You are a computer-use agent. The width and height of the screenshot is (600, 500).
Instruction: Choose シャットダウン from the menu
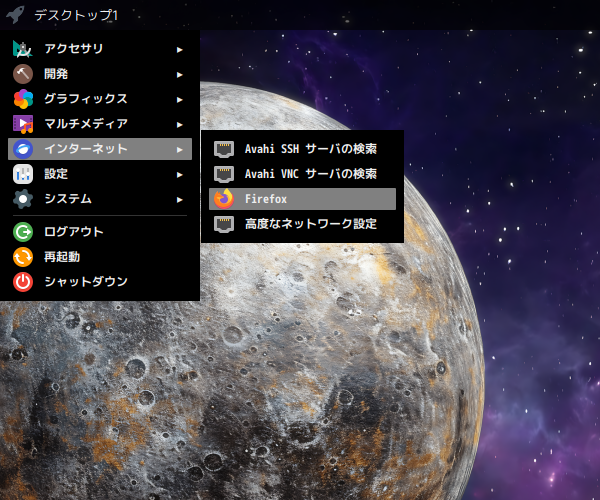100,282
